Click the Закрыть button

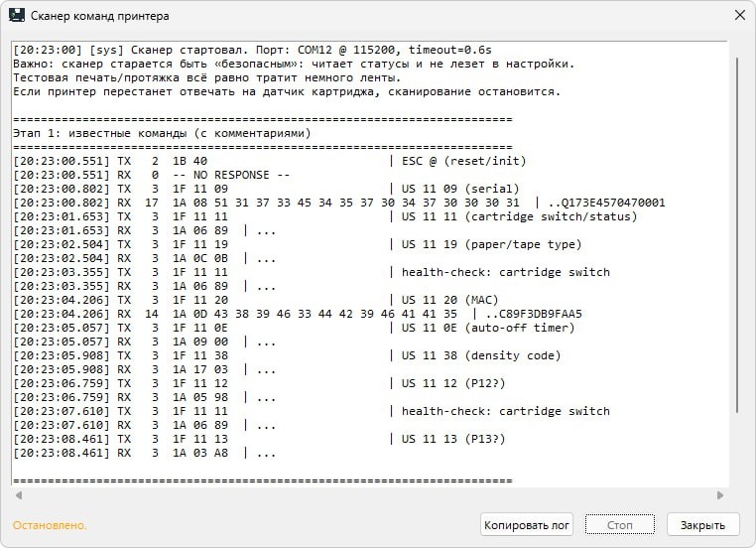pos(702,525)
